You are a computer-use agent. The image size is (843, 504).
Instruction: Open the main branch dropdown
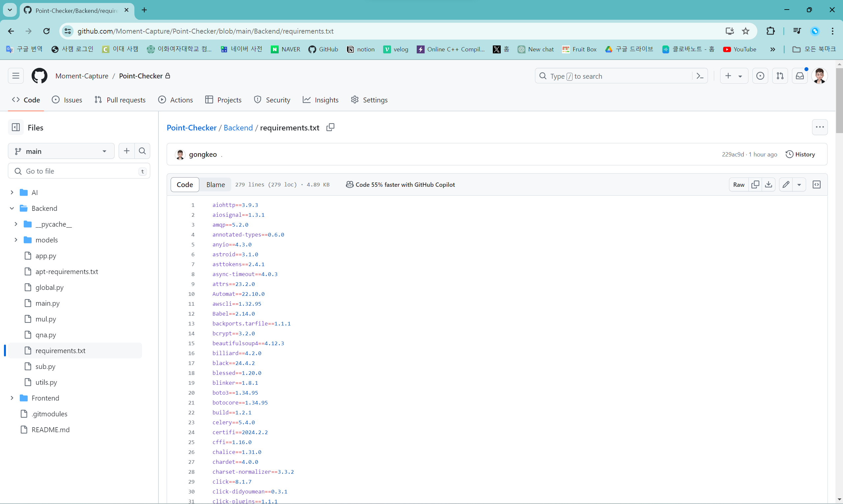(x=61, y=151)
